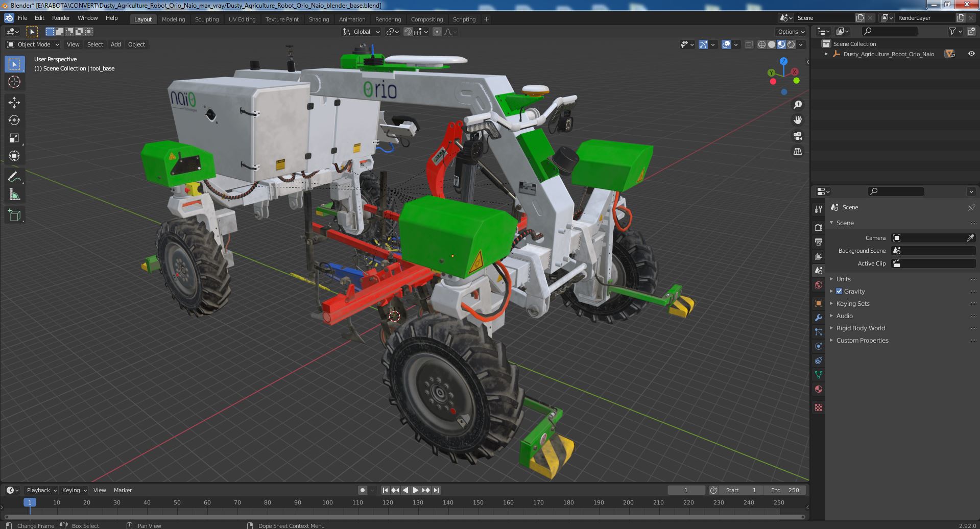Image resolution: width=980 pixels, height=529 pixels.
Task: Activate the Scale tool
Action: coord(14,138)
